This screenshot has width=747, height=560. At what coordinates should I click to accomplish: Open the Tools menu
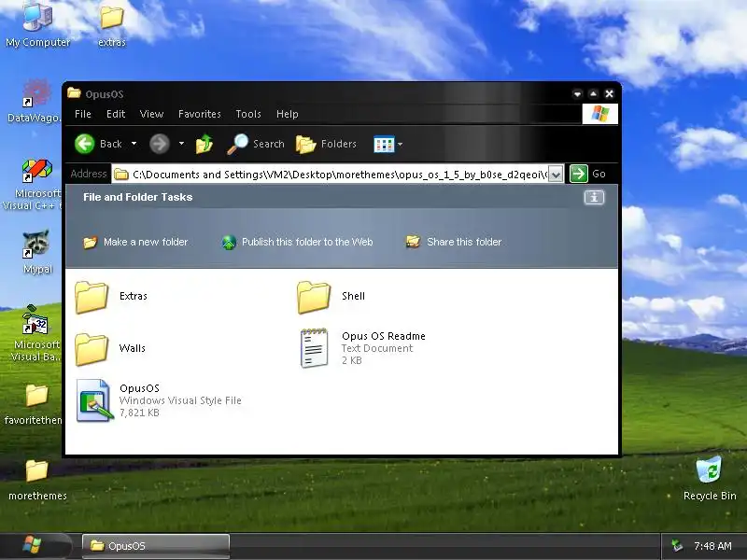click(248, 114)
